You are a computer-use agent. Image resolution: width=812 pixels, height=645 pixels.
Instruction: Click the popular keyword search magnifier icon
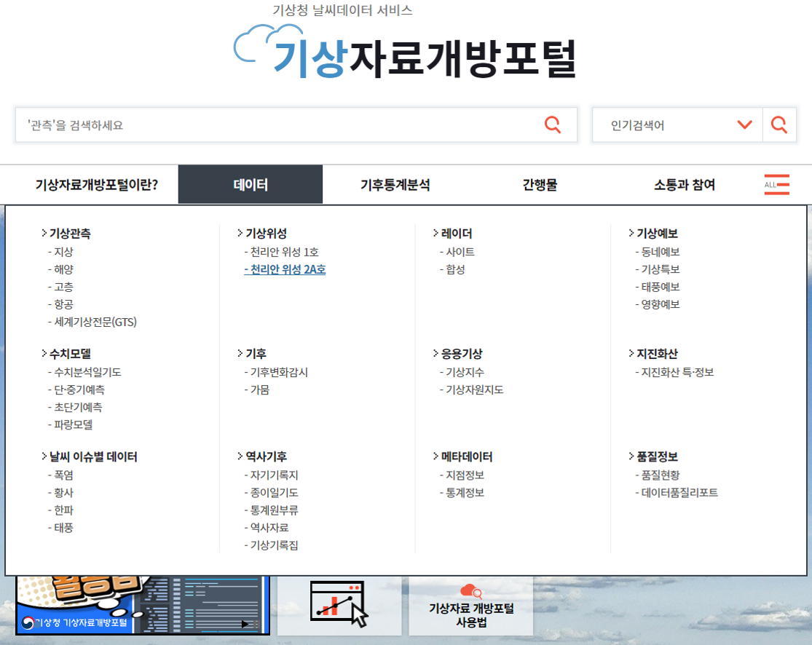pyautogui.click(x=779, y=124)
